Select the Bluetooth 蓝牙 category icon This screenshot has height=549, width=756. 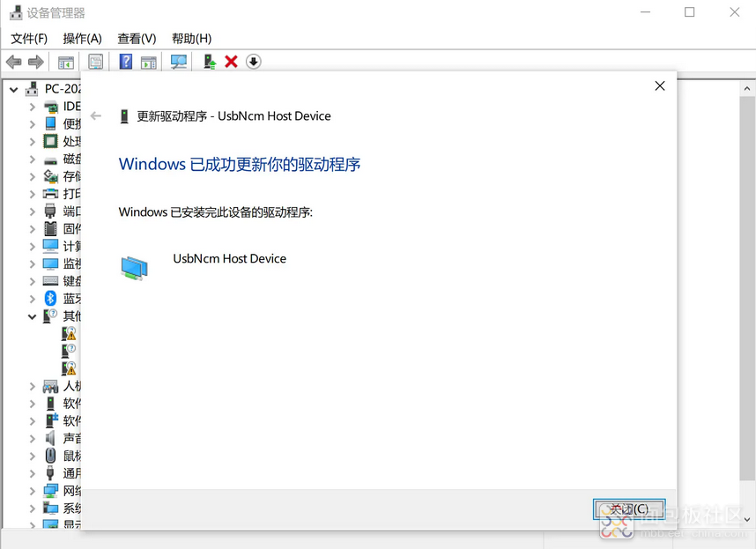(x=50, y=299)
